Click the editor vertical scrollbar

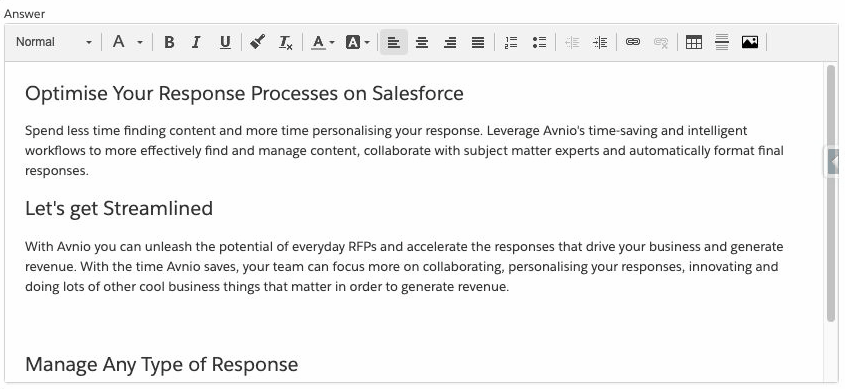point(830,194)
